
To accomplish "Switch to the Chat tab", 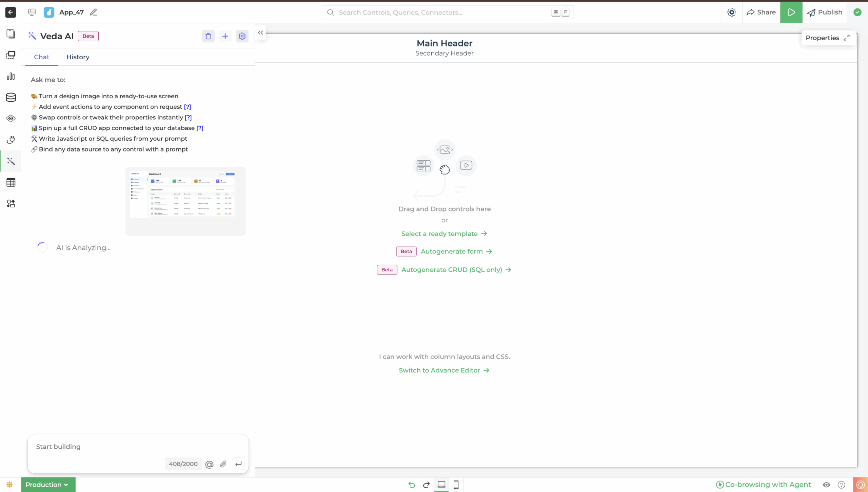I will (x=41, y=57).
